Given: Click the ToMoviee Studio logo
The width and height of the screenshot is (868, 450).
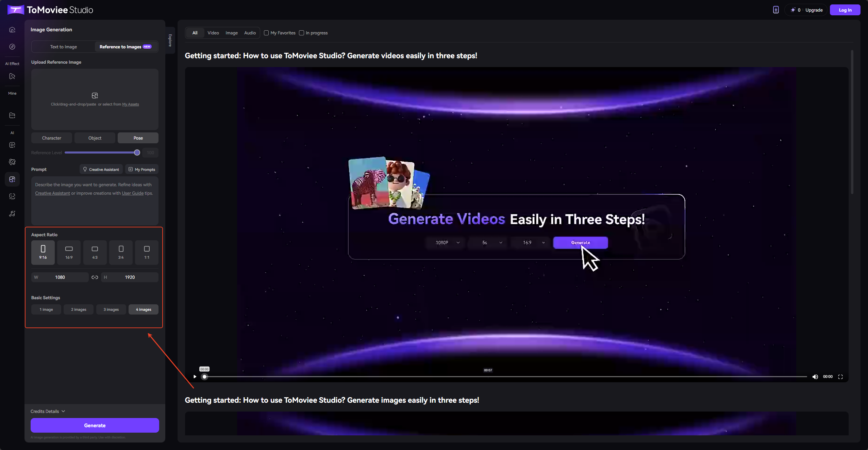Looking at the screenshot, I should (50, 10).
